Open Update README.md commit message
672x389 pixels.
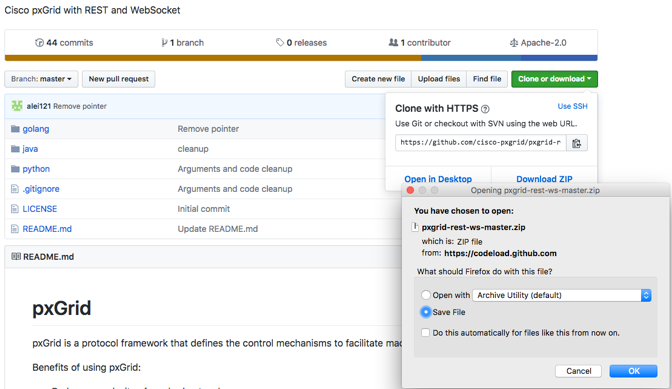tap(218, 229)
